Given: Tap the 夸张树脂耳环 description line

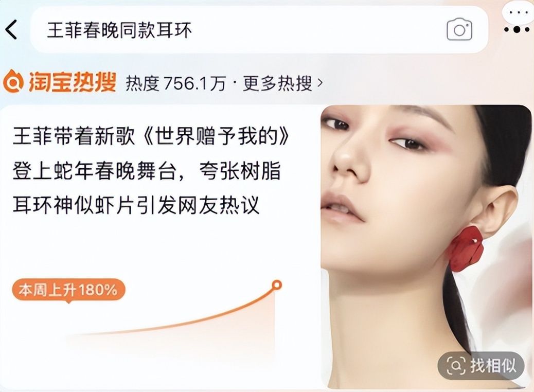Looking at the screenshot, I should pos(147,171).
